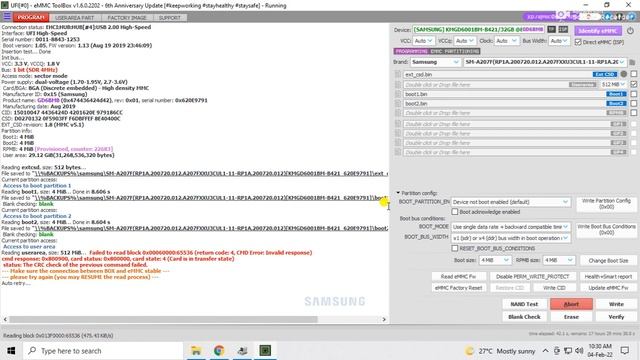This screenshot has width=640, height=360.
Task: Click the file icon left of boot2.bin
Action: tap(398, 104)
